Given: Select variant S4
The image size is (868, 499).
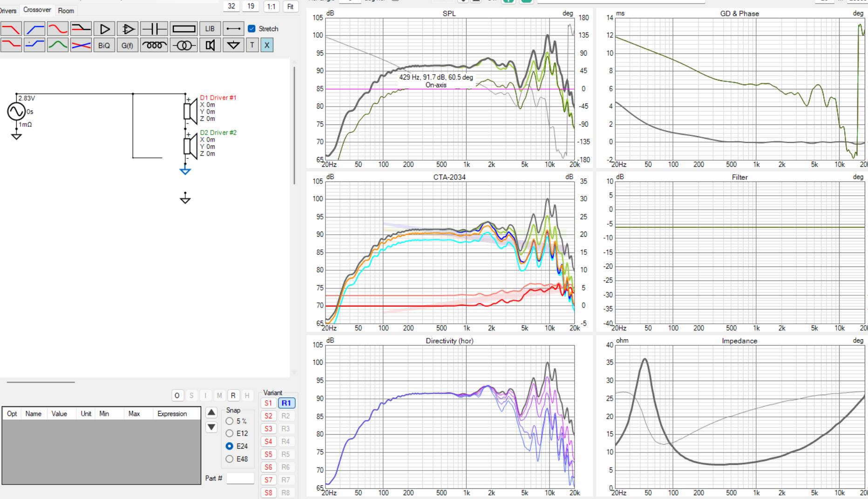Looking at the screenshot, I should pos(268,441).
